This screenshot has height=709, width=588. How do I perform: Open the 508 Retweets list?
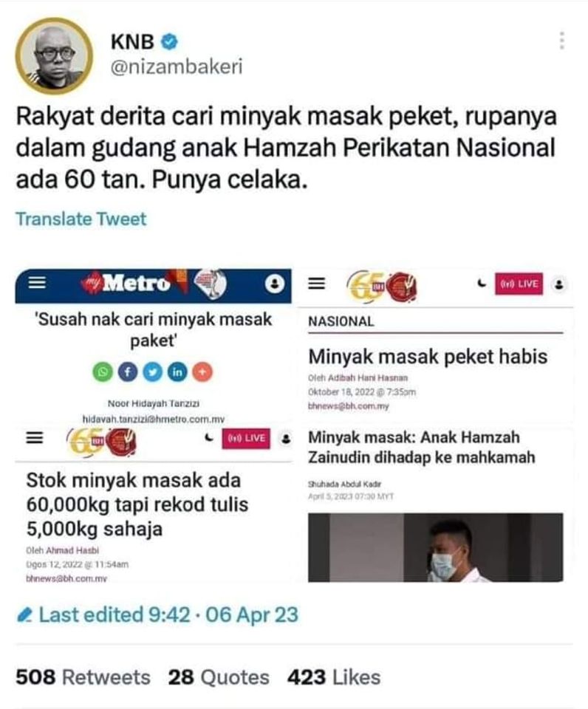83,677
